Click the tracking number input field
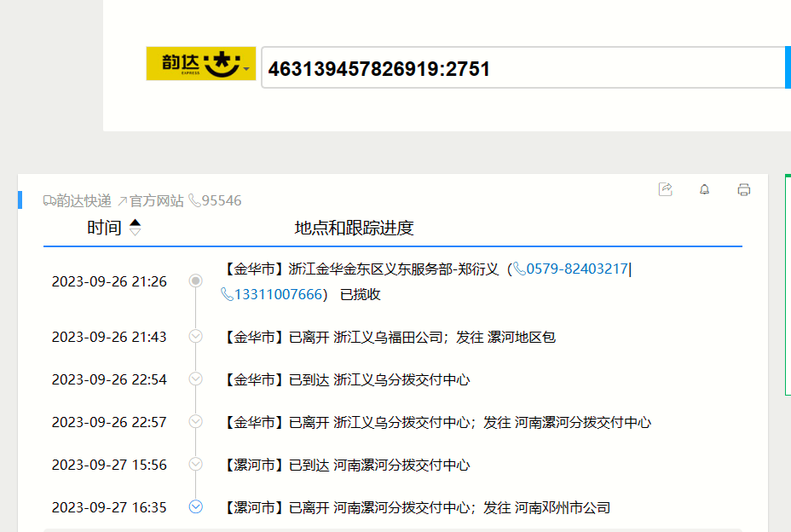Image resolution: width=791 pixels, height=532 pixels. pos(523,67)
